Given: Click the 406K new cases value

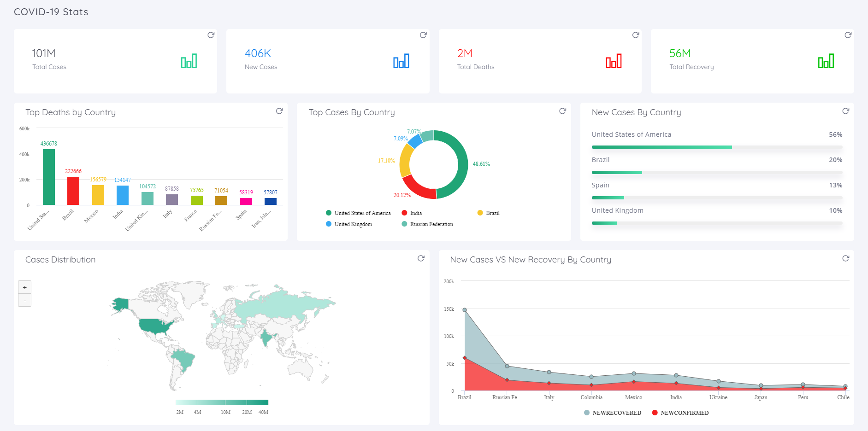Looking at the screenshot, I should coord(258,53).
